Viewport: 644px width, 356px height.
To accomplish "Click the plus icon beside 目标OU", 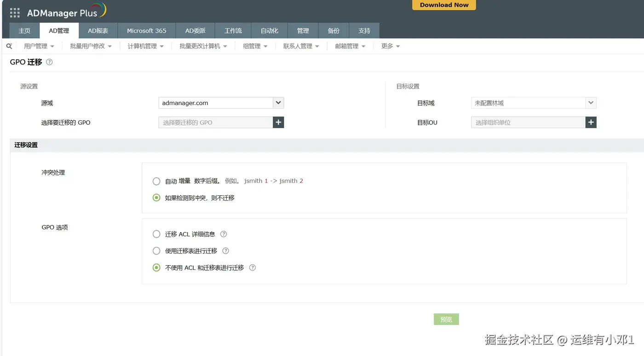I will pyautogui.click(x=591, y=122).
